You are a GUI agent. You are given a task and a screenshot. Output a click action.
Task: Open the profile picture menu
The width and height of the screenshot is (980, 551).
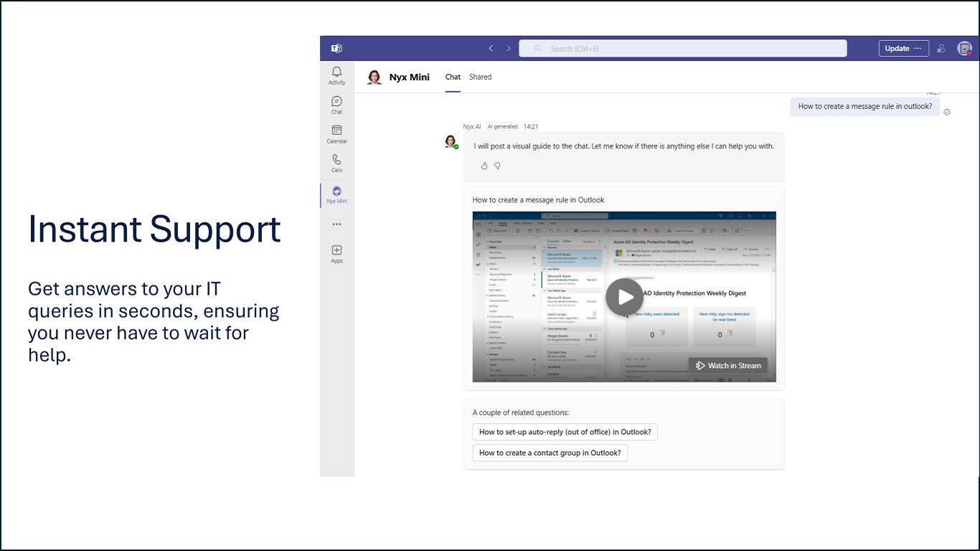point(964,49)
